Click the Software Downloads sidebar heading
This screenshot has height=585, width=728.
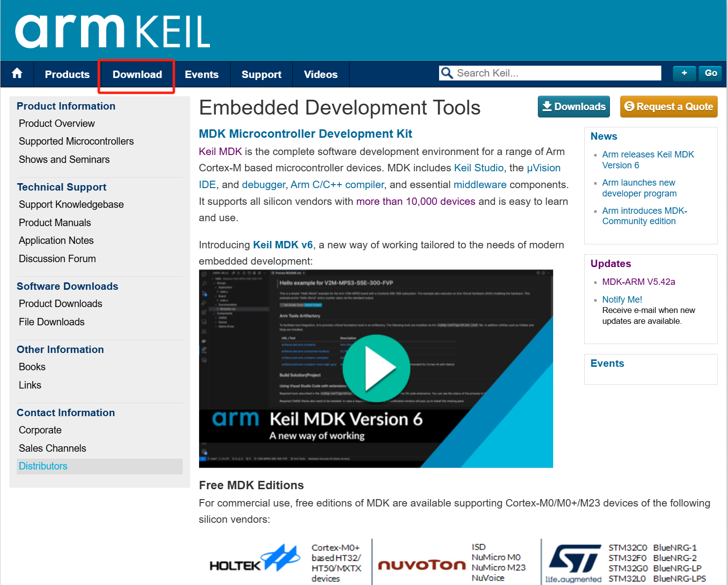(67, 286)
